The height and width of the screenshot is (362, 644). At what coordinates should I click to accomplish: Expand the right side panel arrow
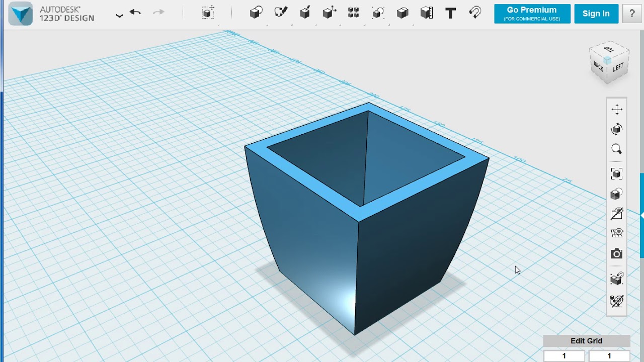click(x=642, y=215)
